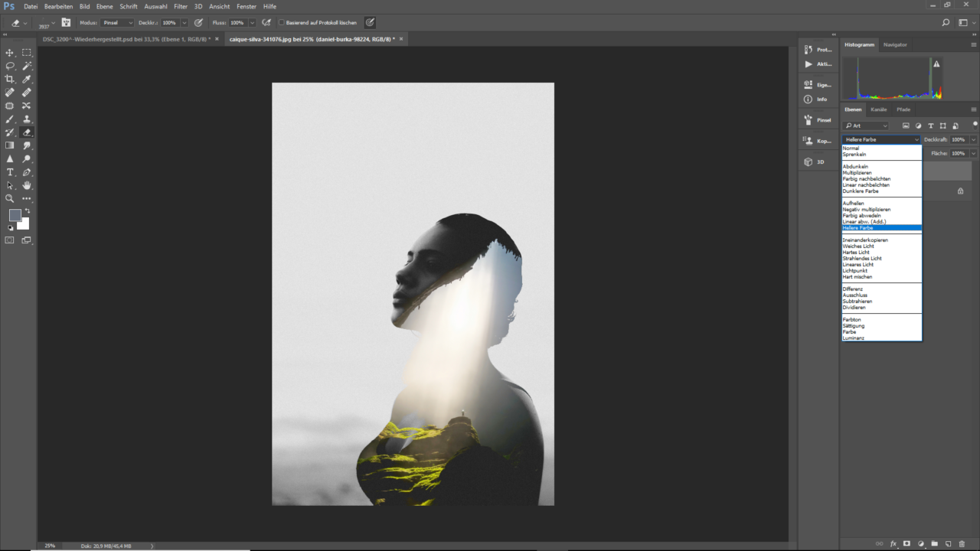Open the extra tools ellipsis
Screen dimensions: 980x551
pyautogui.click(x=27, y=198)
